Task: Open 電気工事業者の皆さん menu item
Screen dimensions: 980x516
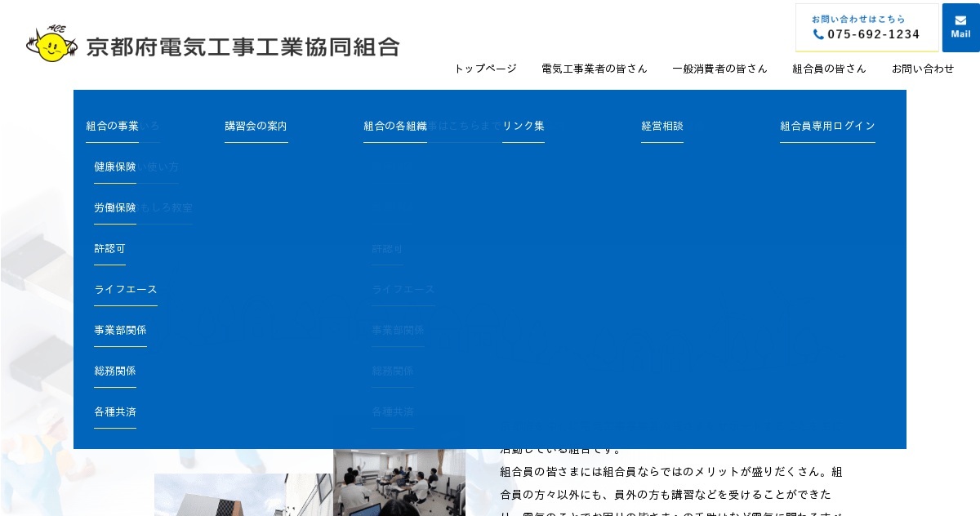Action: click(x=595, y=69)
